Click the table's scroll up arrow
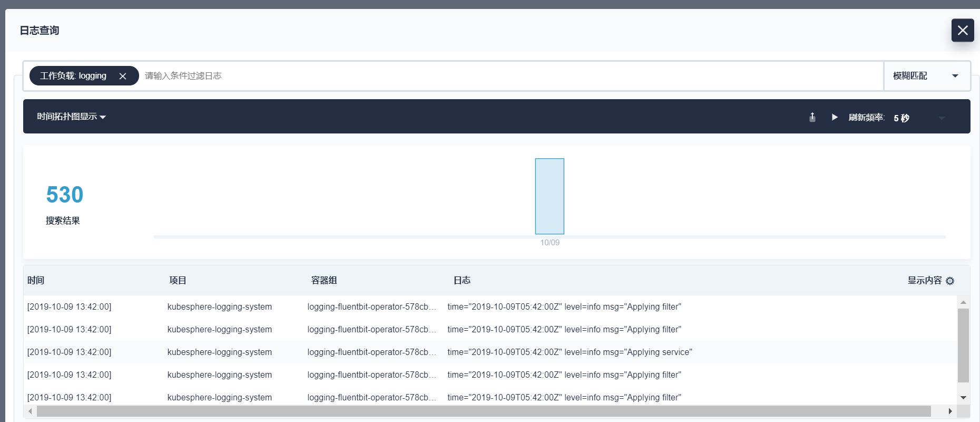Screen dimensions: 980x422 [963, 302]
